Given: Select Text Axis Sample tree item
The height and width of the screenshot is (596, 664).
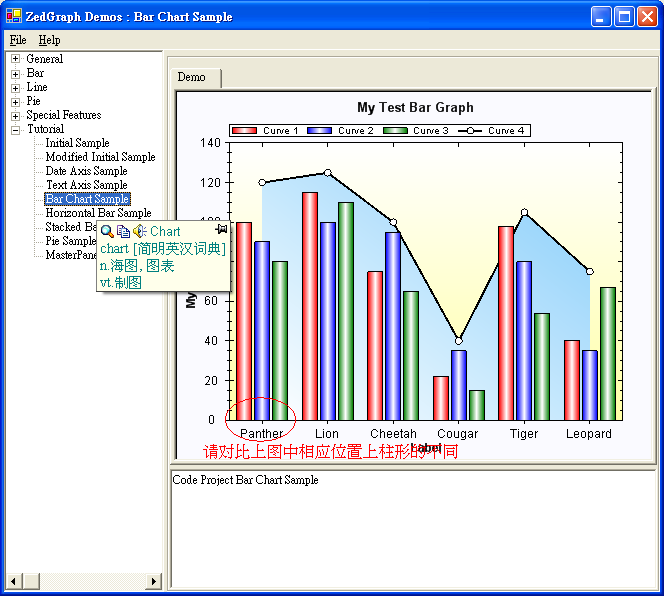Looking at the screenshot, I should pos(86,185).
